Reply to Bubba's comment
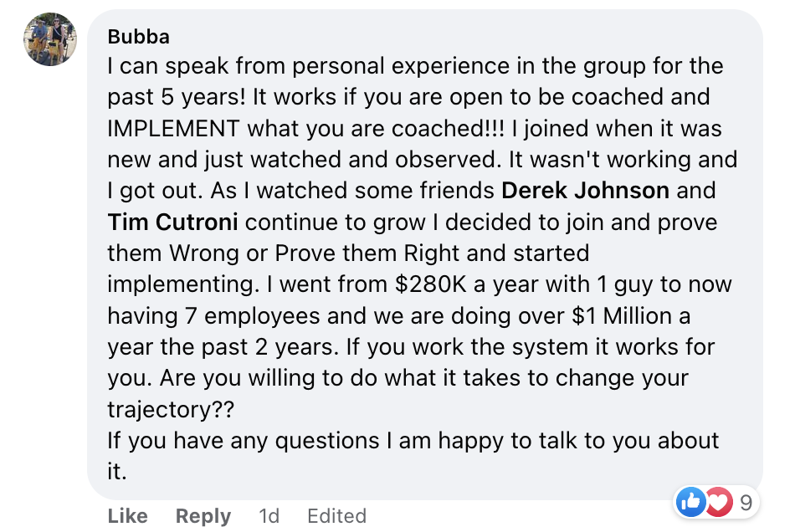The height and width of the screenshot is (532, 795). pyautogui.click(x=203, y=516)
